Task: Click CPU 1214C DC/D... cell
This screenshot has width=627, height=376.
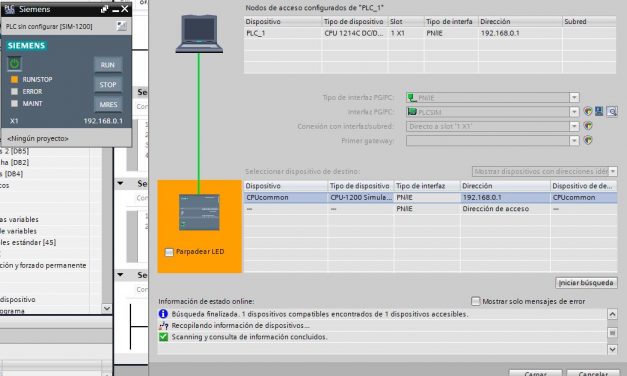Action: pos(354,33)
